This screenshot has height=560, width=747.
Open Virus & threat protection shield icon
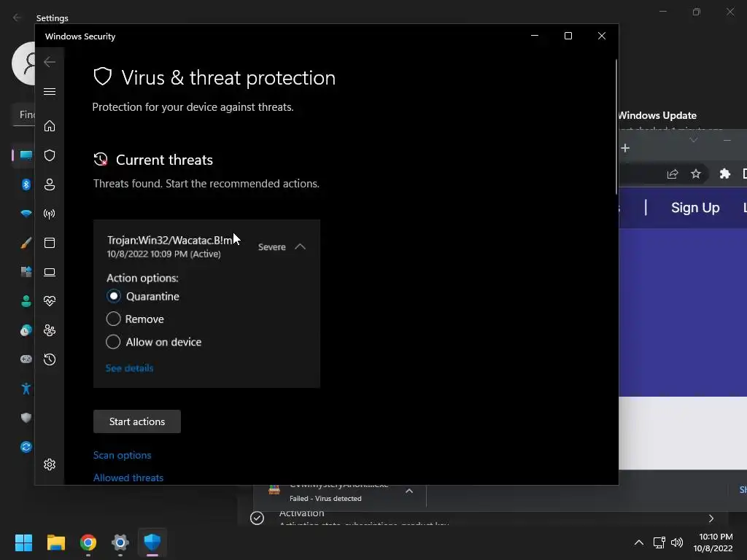point(50,155)
